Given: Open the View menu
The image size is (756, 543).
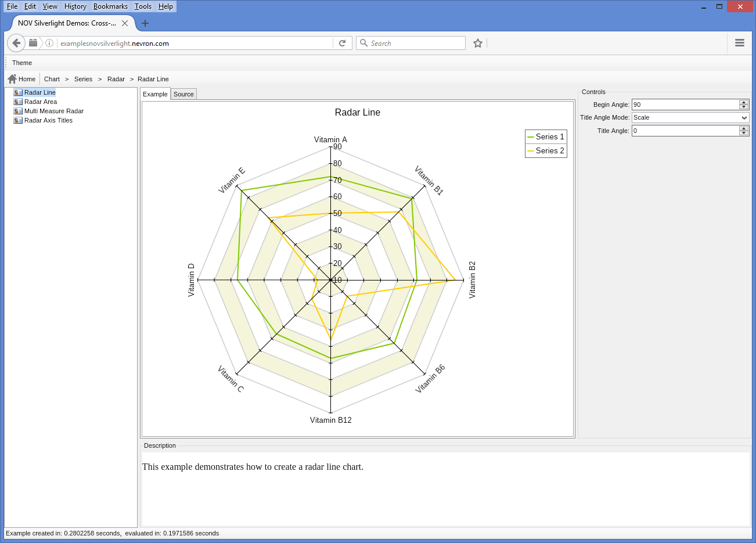Looking at the screenshot, I should coord(50,6).
